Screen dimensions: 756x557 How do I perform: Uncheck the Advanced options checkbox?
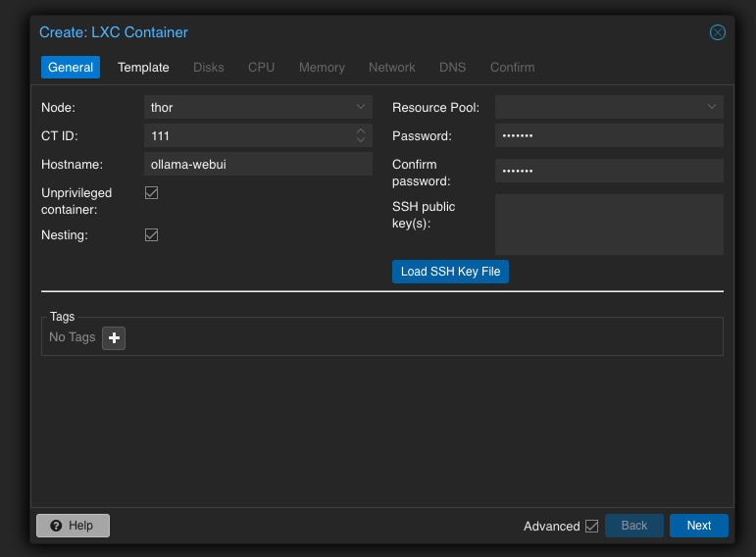(591, 526)
